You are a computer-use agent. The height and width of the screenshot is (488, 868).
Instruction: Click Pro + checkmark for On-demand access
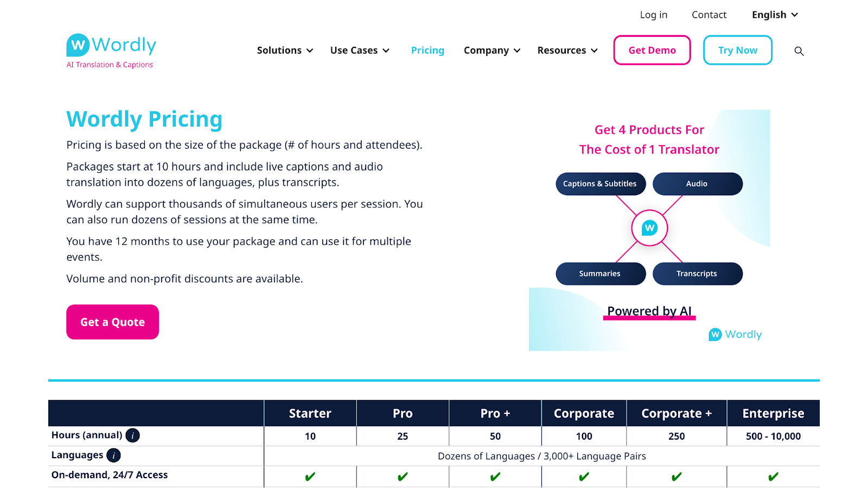(495, 477)
